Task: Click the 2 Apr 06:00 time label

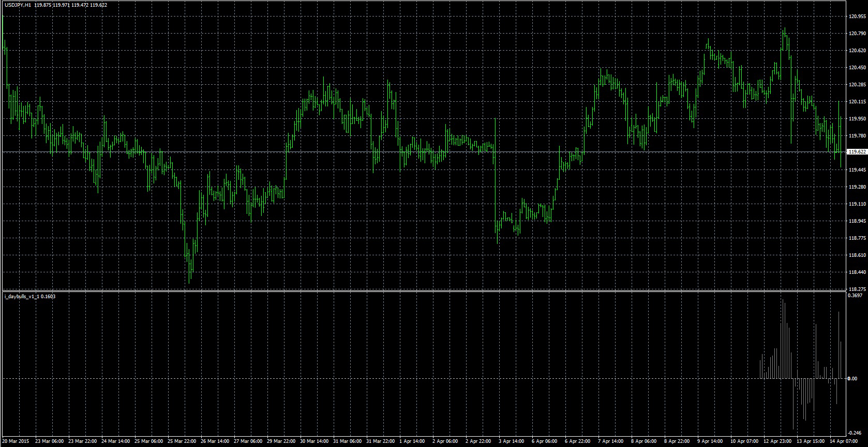Action: (x=445, y=442)
